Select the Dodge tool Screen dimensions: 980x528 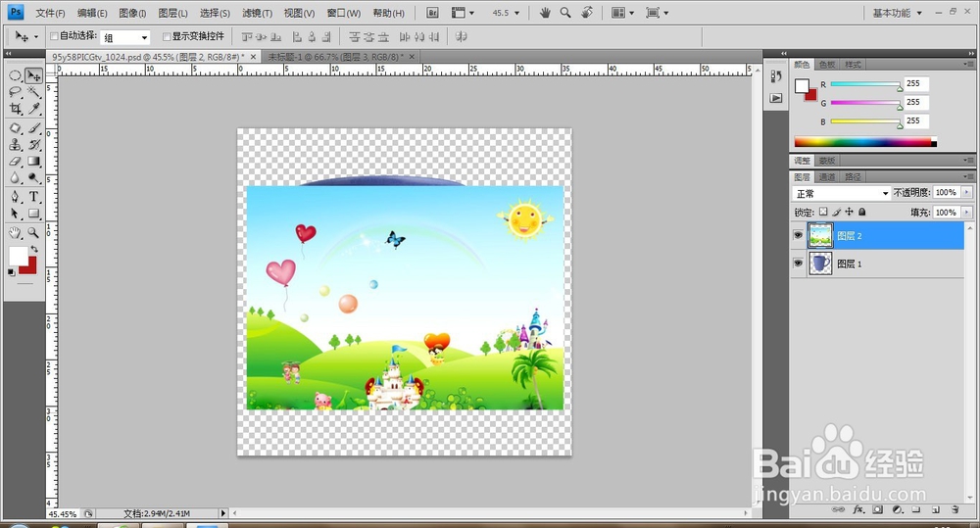[x=33, y=178]
